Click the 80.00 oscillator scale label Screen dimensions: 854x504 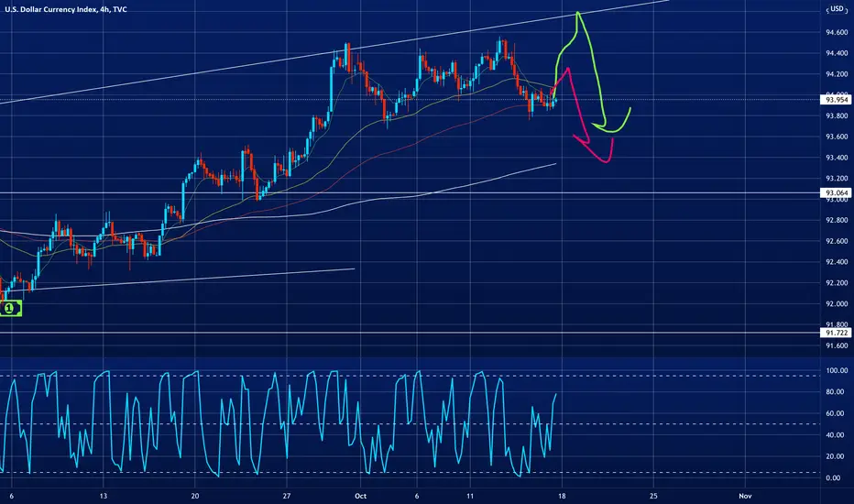click(x=837, y=392)
